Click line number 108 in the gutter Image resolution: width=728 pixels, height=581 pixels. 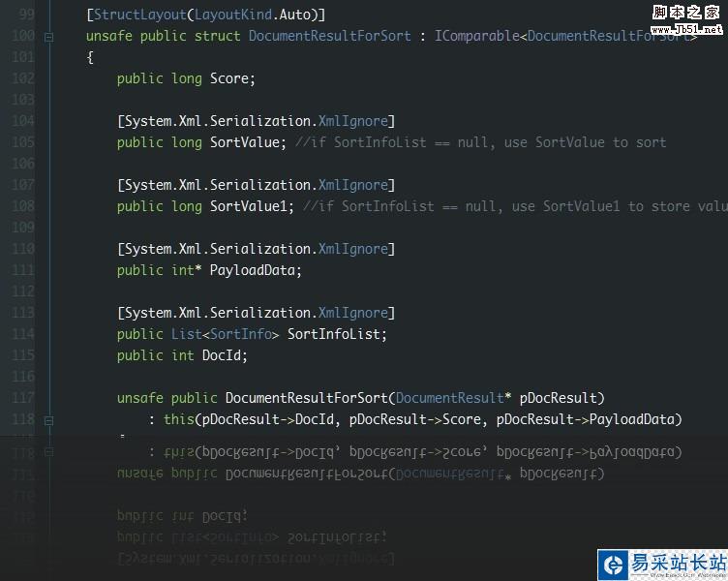(23, 206)
